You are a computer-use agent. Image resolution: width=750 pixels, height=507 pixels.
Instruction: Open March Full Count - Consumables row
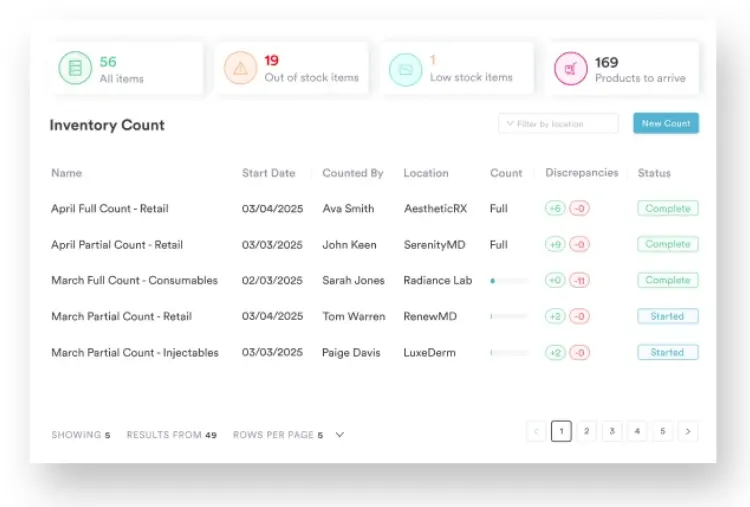375,280
